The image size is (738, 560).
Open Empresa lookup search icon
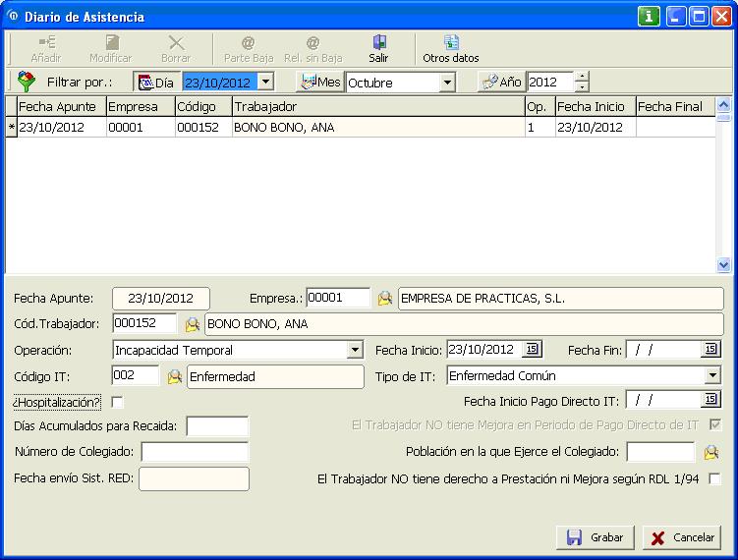click(384, 298)
